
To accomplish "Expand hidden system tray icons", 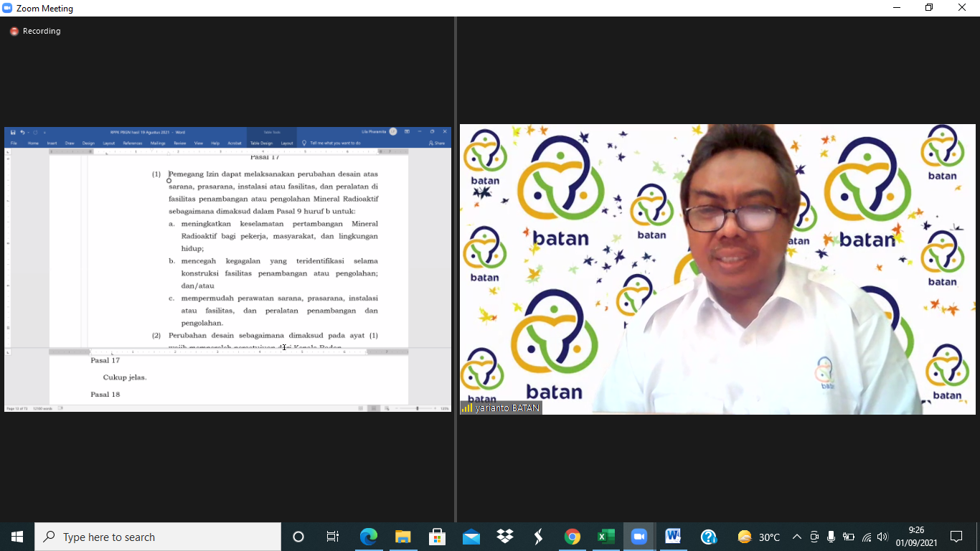I will [x=797, y=537].
